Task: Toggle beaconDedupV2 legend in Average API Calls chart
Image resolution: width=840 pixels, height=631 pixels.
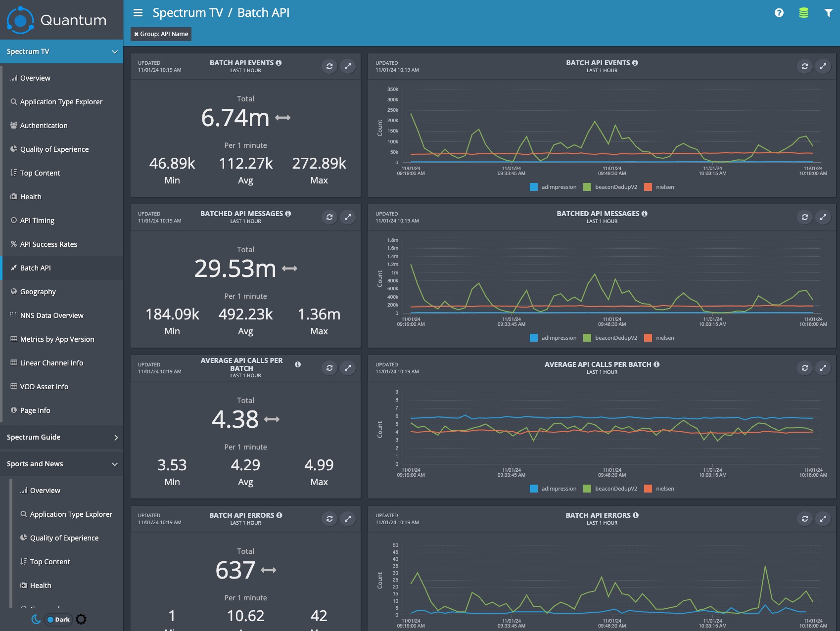Action: [610, 489]
